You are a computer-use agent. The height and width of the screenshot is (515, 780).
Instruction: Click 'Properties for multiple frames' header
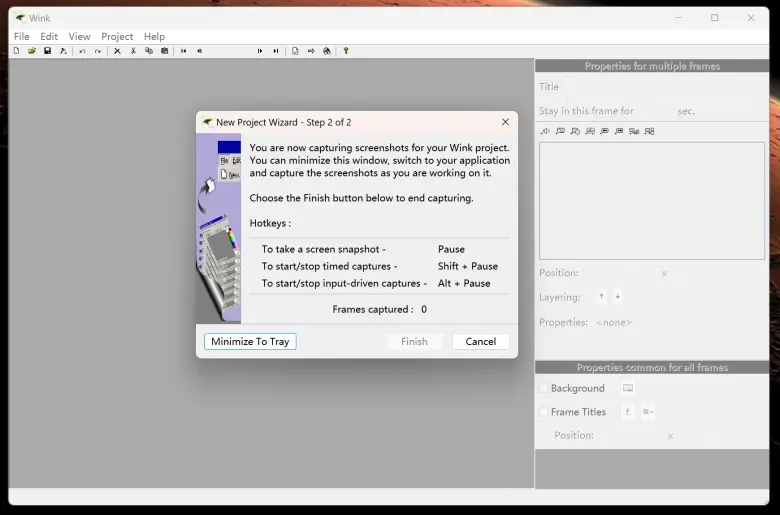[652, 66]
